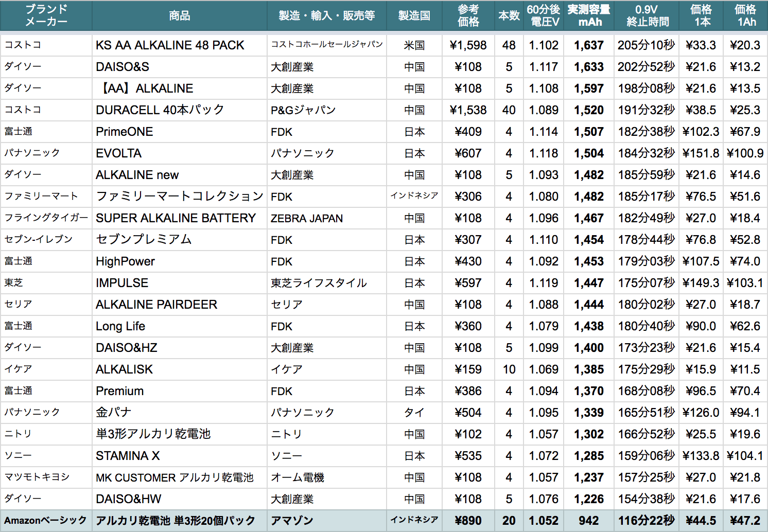Screen dimensions: 768x532
Task: Click the Amazonベーシック brand cell
Action: [46, 521]
